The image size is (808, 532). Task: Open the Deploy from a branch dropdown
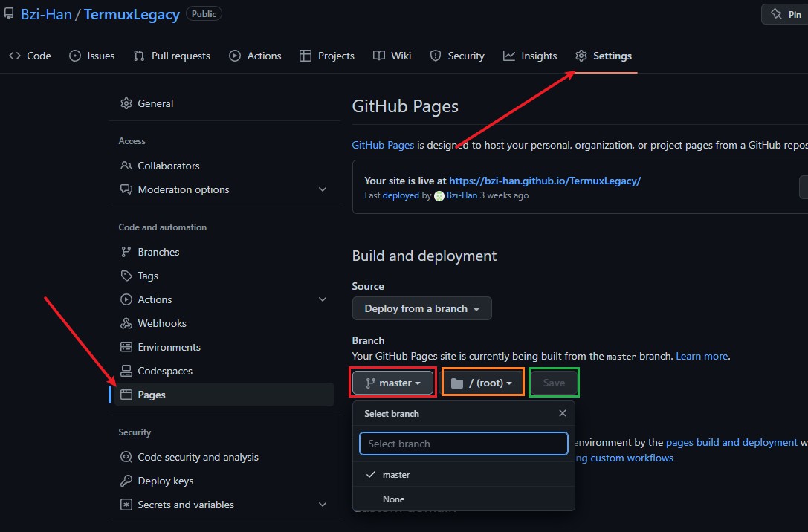point(422,308)
